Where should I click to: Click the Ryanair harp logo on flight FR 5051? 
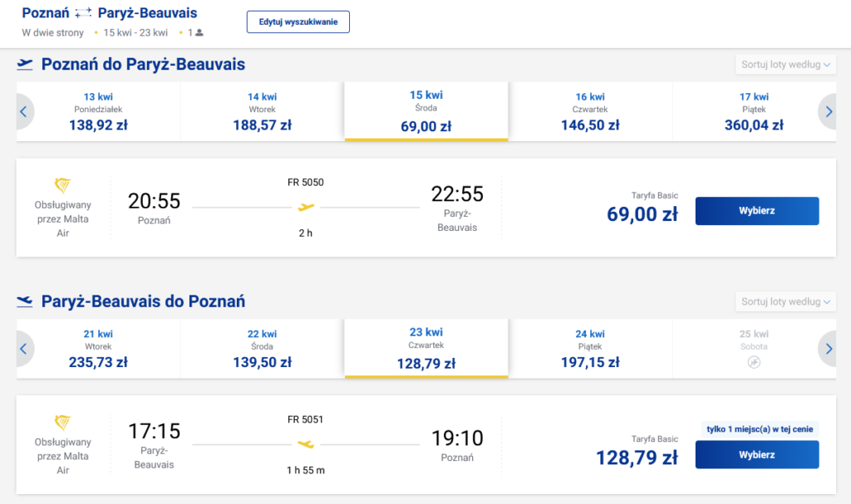62,423
